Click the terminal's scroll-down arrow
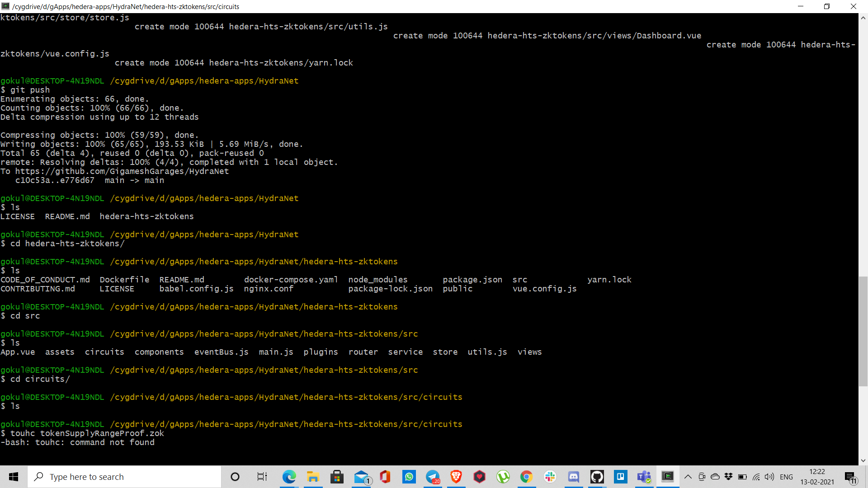The height and width of the screenshot is (488, 868). click(863, 460)
